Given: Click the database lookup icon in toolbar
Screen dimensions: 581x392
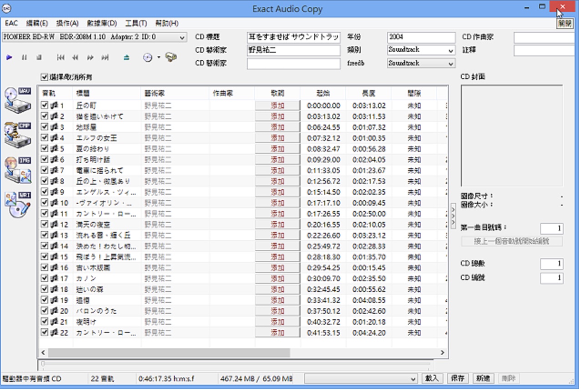Looking at the screenshot, I should (x=171, y=57).
